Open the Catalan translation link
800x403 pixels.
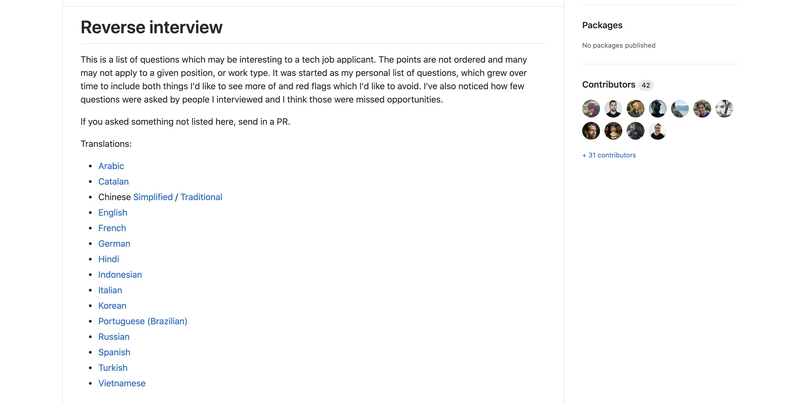113,182
